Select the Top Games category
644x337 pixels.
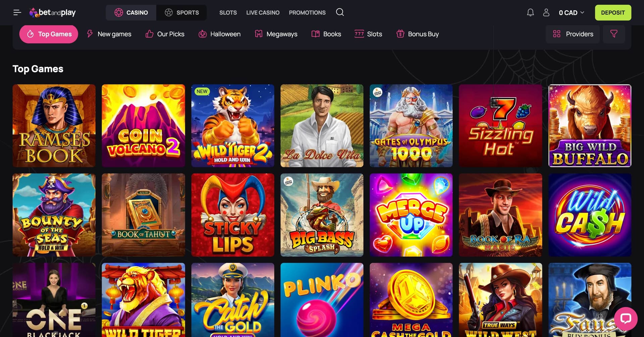(49, 34)
